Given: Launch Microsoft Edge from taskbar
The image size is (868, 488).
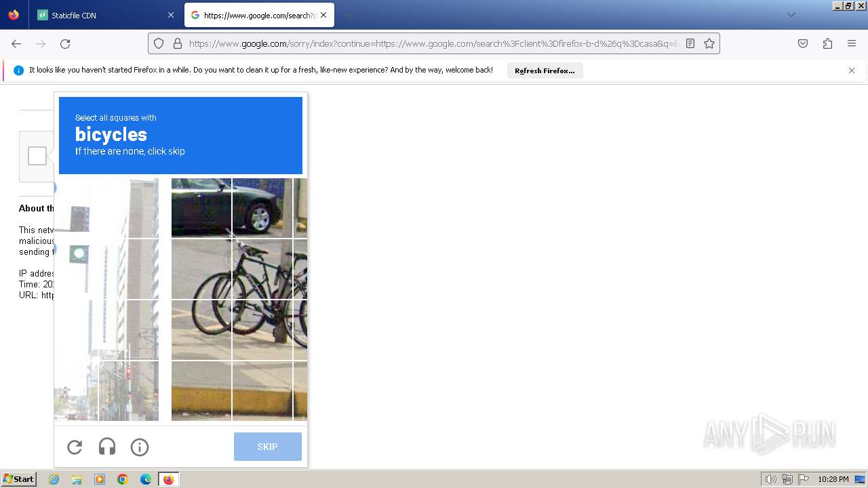Looking at the screenshot, I should [146, 479].
